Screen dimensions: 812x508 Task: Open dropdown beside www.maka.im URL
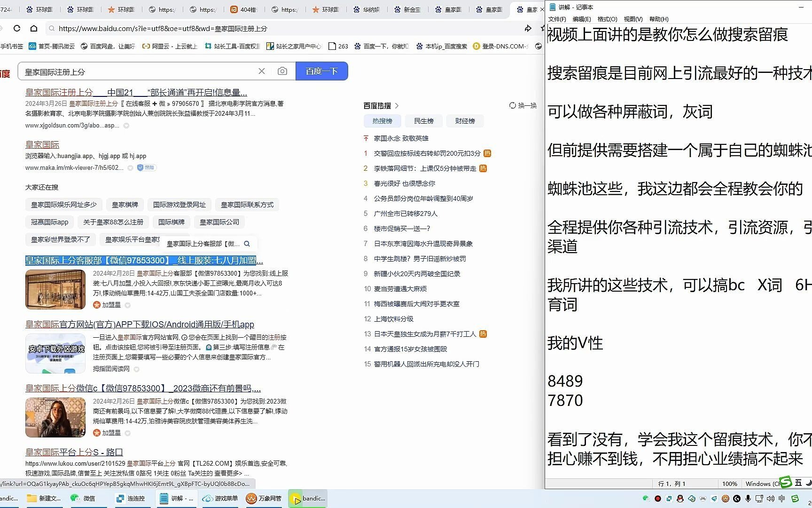(130, 168)
